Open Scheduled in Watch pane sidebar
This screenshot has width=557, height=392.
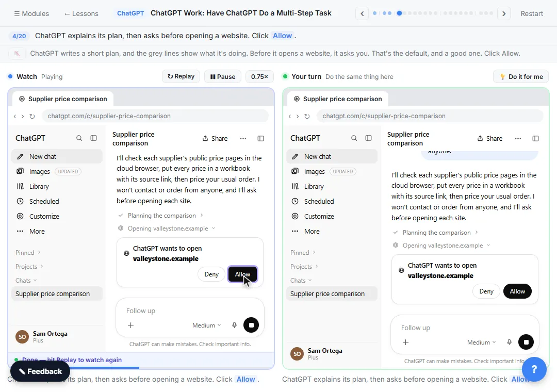57,201
